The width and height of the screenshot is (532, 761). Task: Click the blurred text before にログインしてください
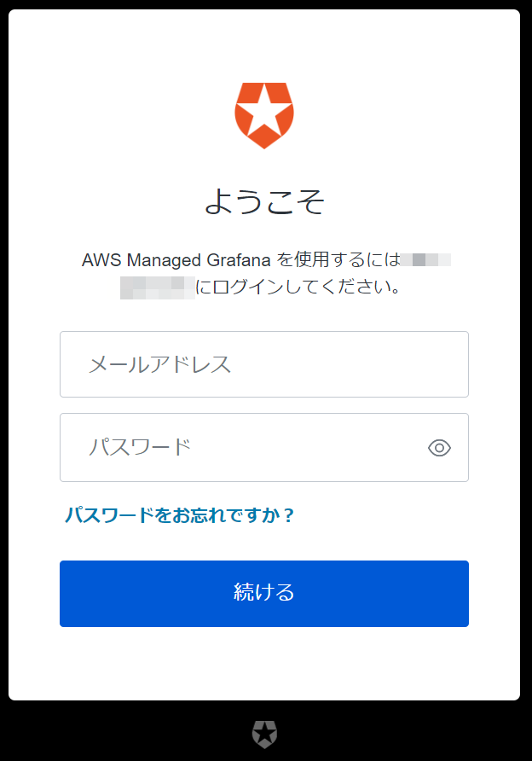coord(158,288)
